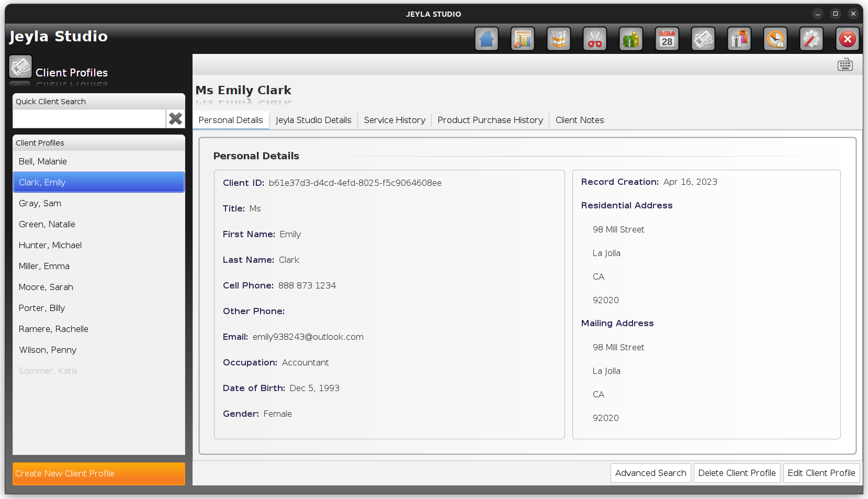Click Edit Client Profile button
The image size is (868, 499).
coord(821,473)
